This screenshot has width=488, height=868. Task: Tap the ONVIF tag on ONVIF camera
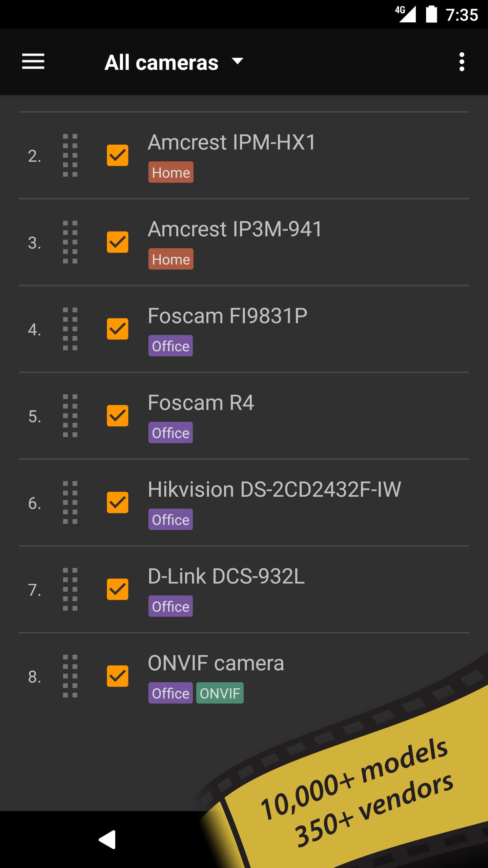[x=220, y=693]
